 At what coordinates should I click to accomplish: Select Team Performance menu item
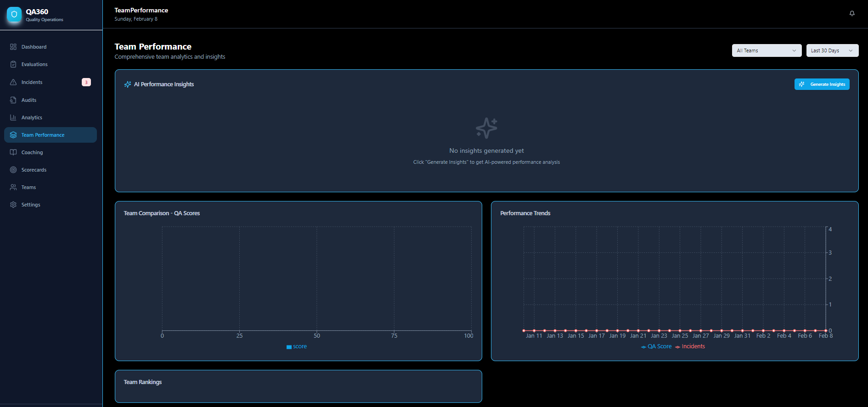coord(51,135)
